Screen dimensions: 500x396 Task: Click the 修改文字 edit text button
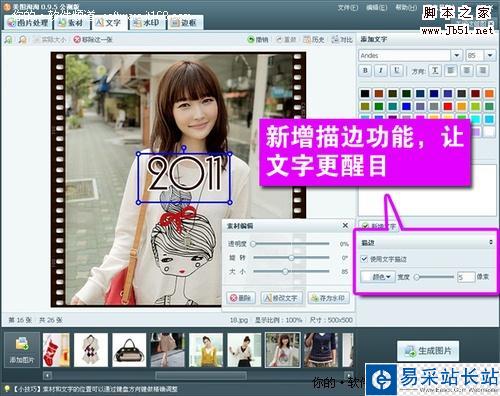pyautogui.click(x=281, y=298)
